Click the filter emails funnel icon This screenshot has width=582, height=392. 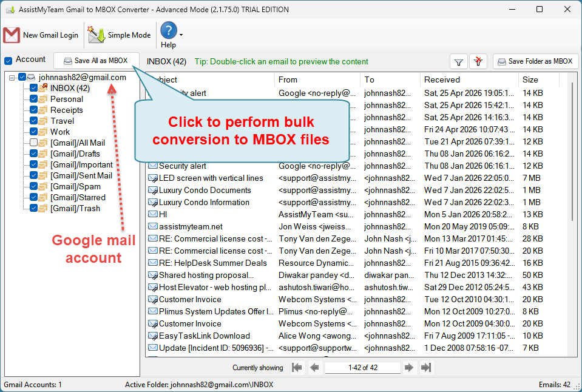pos(459,61)
